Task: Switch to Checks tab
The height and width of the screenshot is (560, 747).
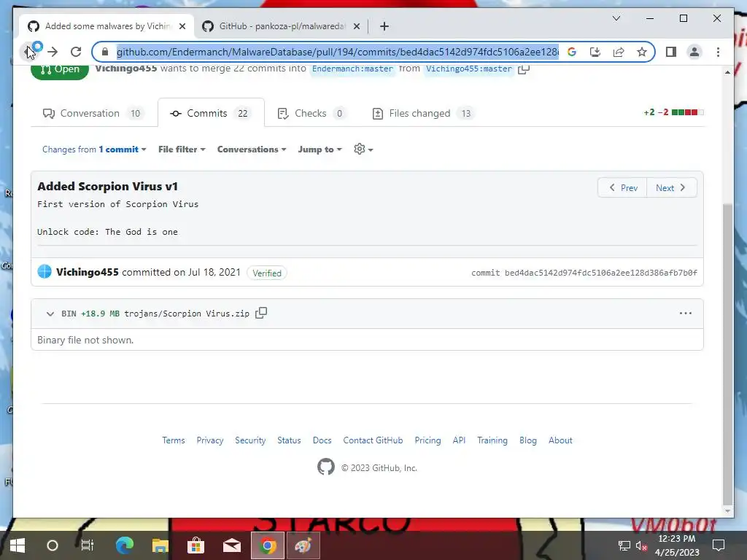Action: pos(311,113)
